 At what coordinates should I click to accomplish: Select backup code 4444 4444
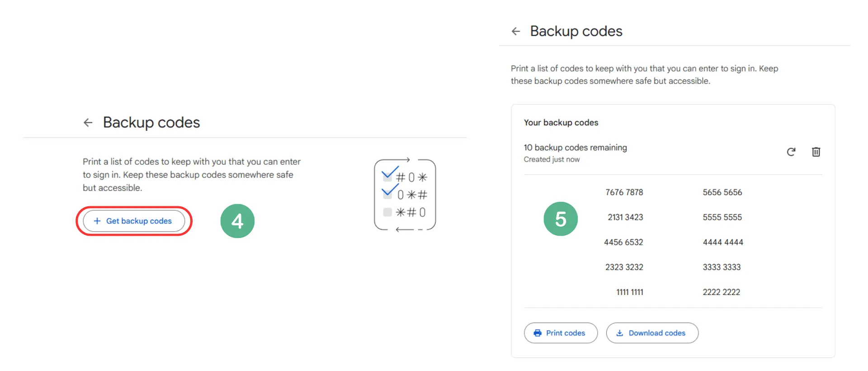pyautogui.click(x=723, y=242)
